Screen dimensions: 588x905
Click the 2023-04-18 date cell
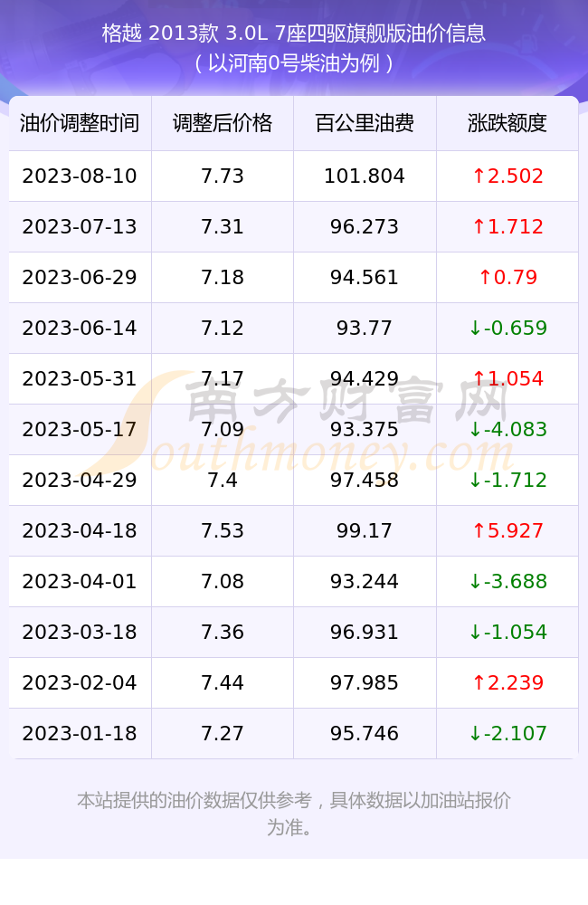[80, 530]
